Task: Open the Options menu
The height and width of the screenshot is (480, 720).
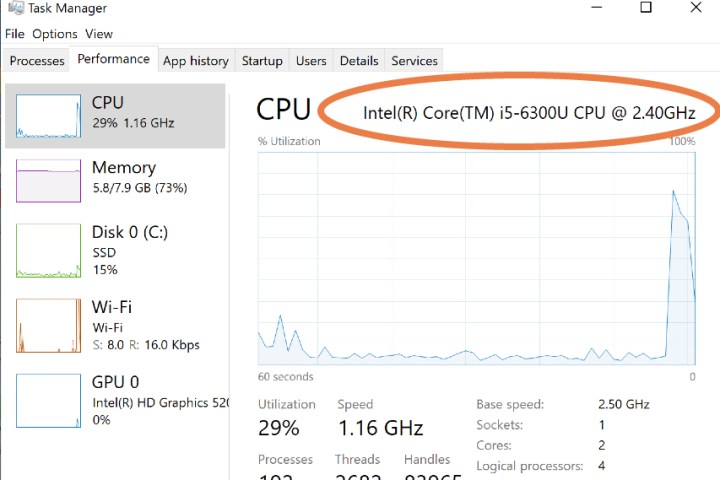Action: tap(55, 34)
